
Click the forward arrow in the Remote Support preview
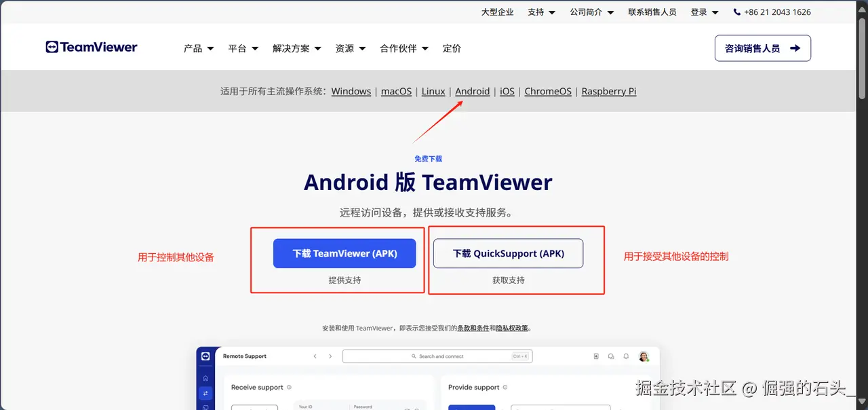tap(330, 356)
